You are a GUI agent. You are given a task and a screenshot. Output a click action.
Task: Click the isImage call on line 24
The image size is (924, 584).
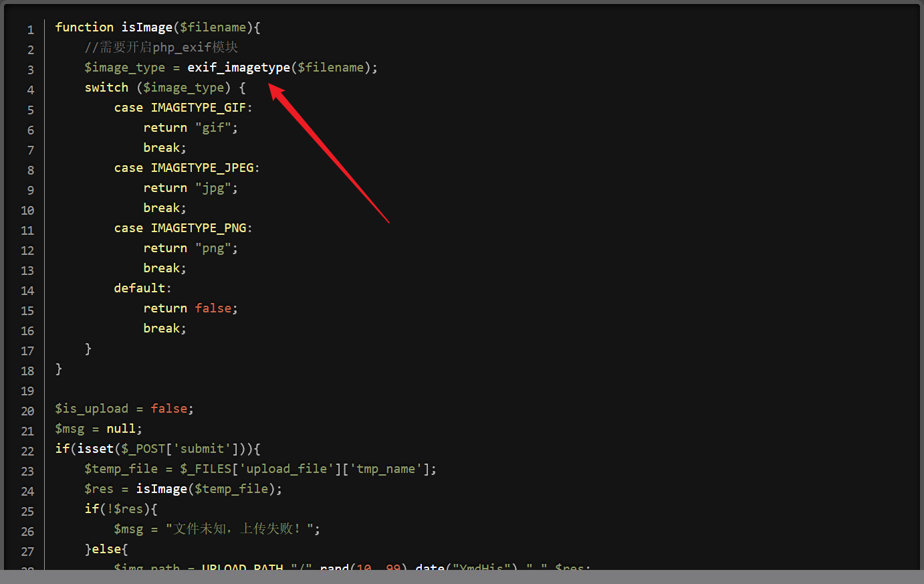(x=161, y=489)
